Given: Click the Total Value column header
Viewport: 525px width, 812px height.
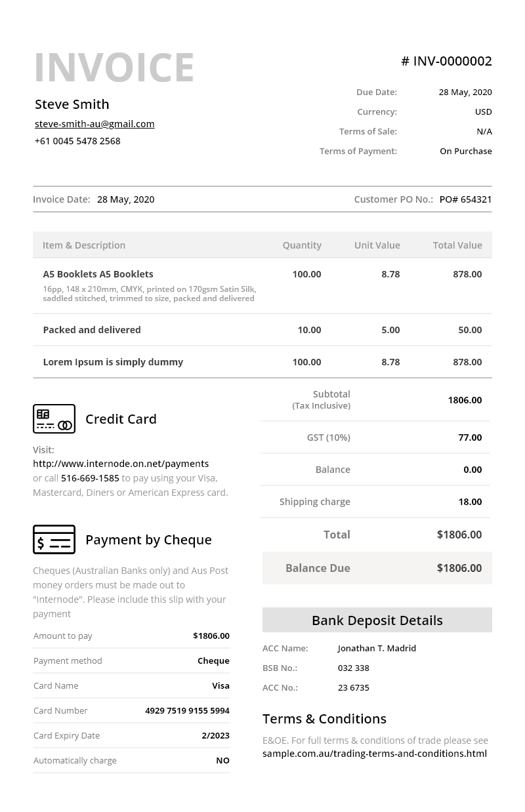Looking at the screenshot, I should pos(457,245).
